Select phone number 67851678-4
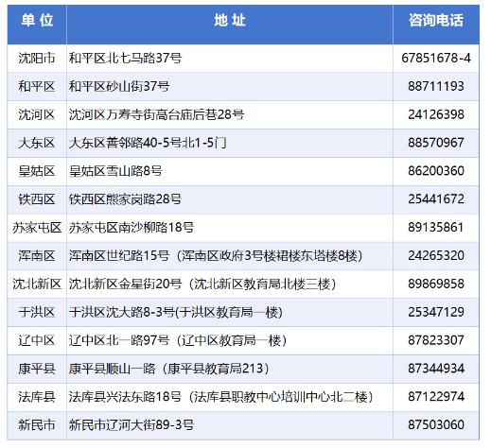The width and height of the screenshot is (491, 448). tap(436, 58)
